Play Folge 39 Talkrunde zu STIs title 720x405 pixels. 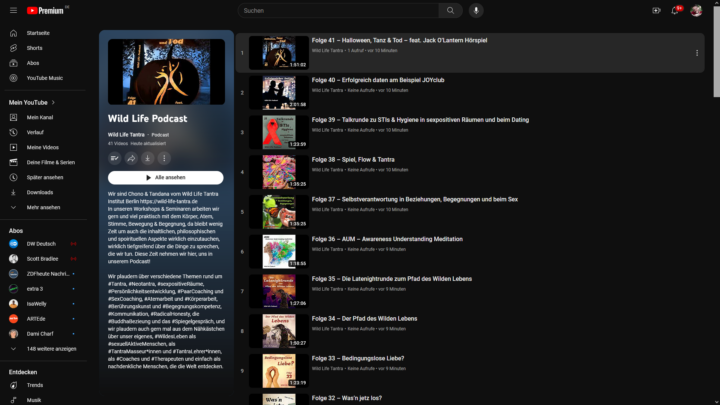click(x=420, y=120)
